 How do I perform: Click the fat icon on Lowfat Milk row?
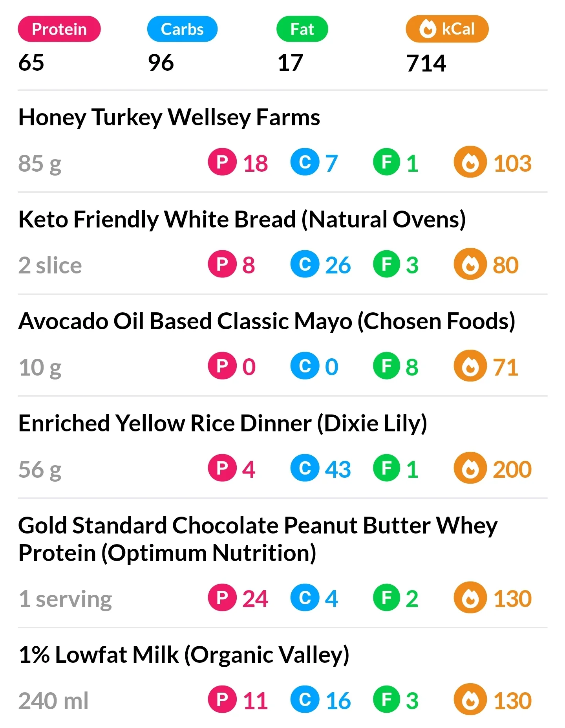point(387,700)
